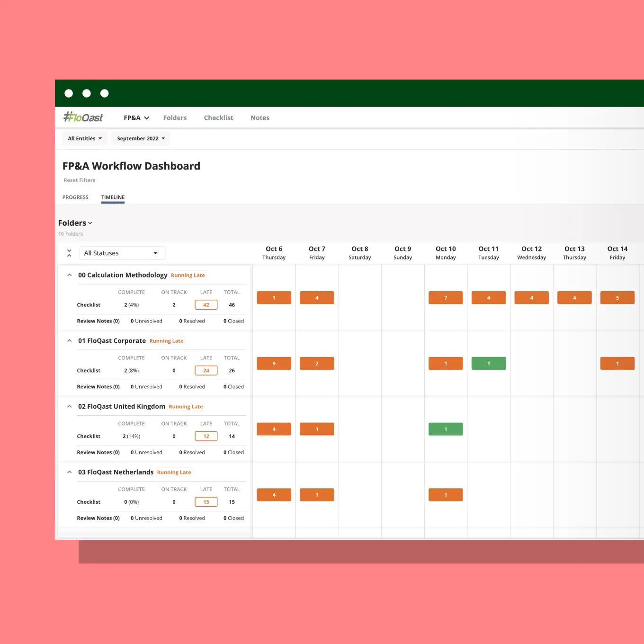Go to the Folders nav item

point(175,118)
